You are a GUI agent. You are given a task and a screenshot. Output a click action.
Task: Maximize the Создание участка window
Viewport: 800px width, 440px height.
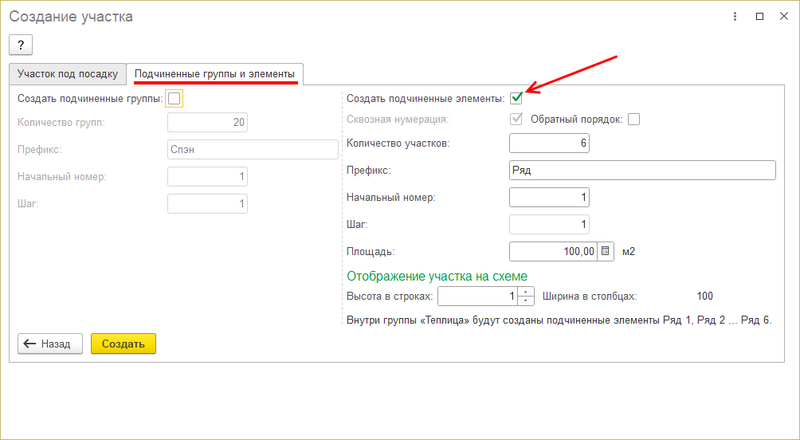click(760, 16)
